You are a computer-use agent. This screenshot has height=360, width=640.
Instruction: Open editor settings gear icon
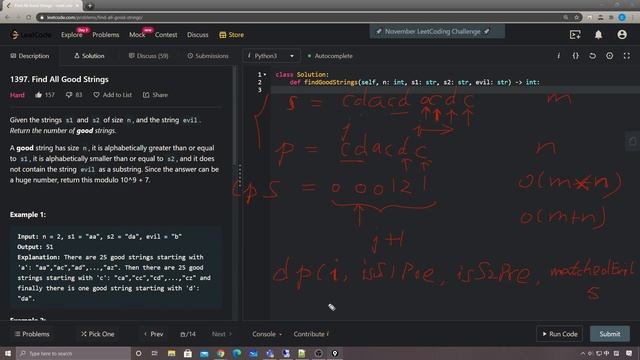[609, 56]
